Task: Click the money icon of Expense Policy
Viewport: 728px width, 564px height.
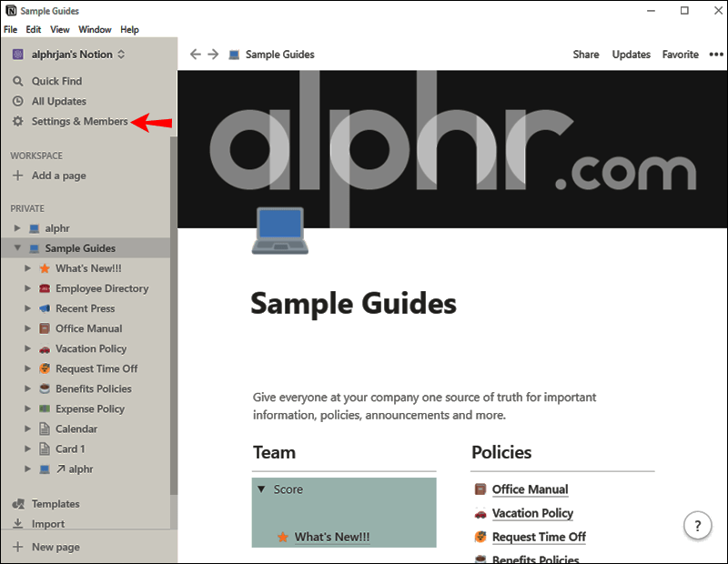Action: tap(45, 408)
